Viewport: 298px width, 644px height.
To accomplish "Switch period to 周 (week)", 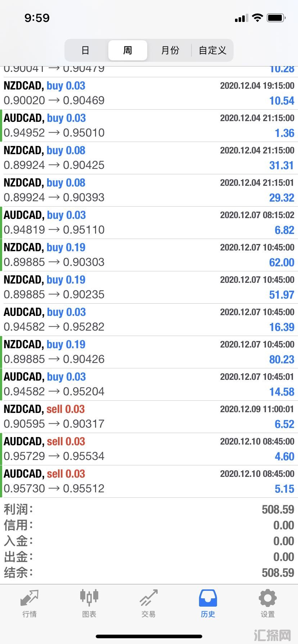I will point(128,50).
